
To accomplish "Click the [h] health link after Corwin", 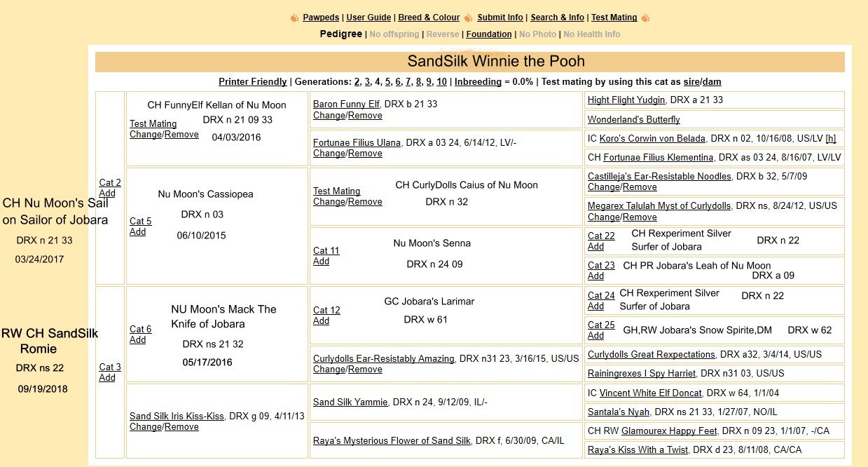I will point(831,138).
